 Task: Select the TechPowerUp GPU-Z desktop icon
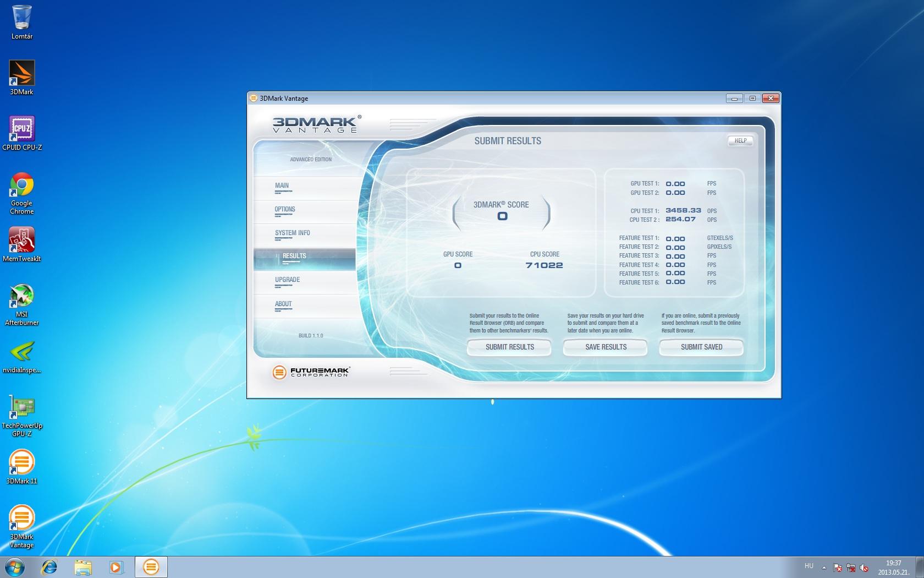pos(22,416)
